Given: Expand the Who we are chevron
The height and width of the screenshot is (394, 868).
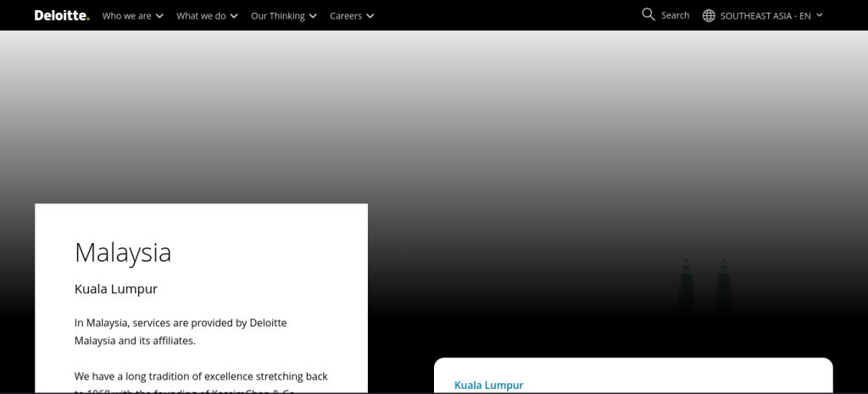Looking at the screenshot, I should [x=159, y=16].
